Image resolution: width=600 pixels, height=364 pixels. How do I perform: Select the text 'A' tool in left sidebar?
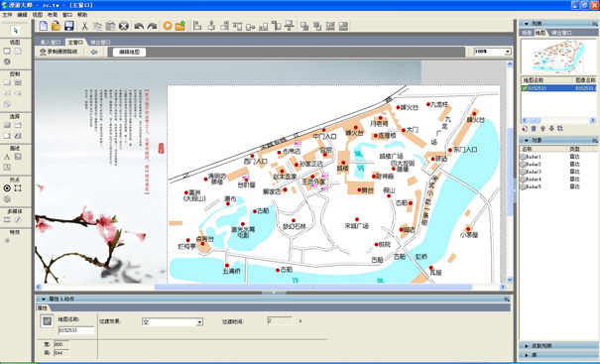pos(7,157)
